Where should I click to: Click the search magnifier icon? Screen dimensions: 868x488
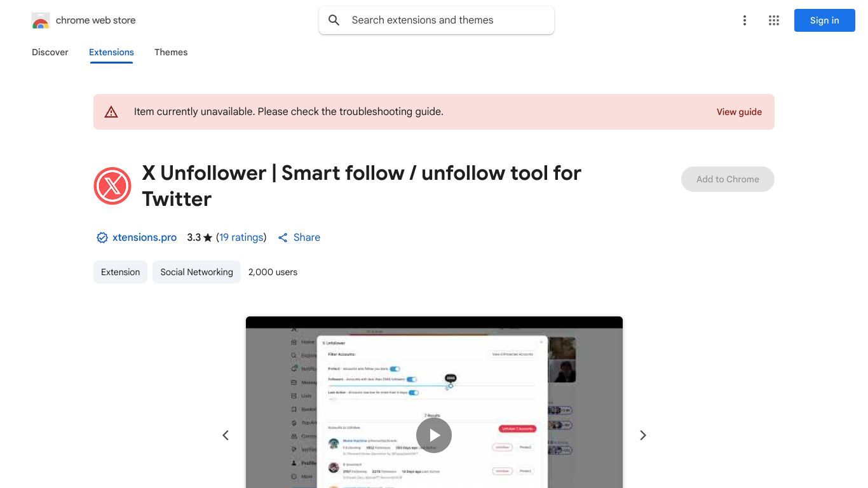pos(334,20)
